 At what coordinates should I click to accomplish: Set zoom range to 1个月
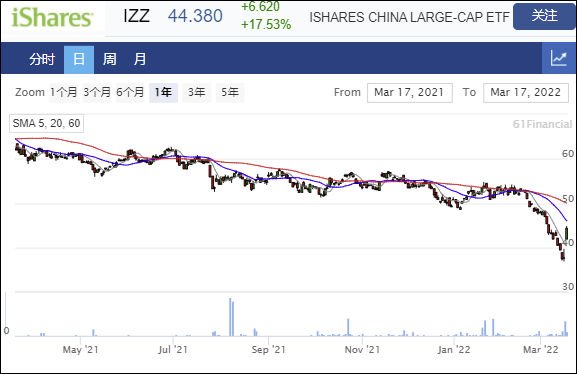click(64, 92)
